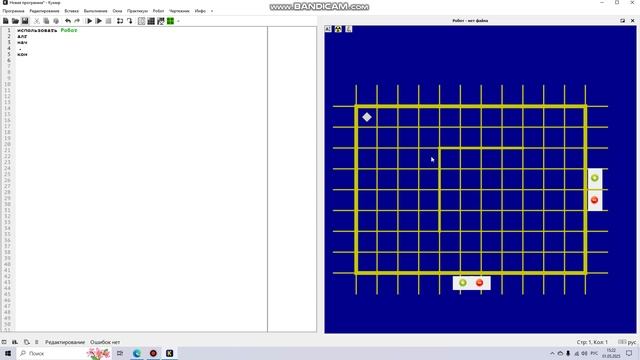Detach the Robot window panel
The width and height of the screenshot is (640, 360).
[x=622, y=20]
